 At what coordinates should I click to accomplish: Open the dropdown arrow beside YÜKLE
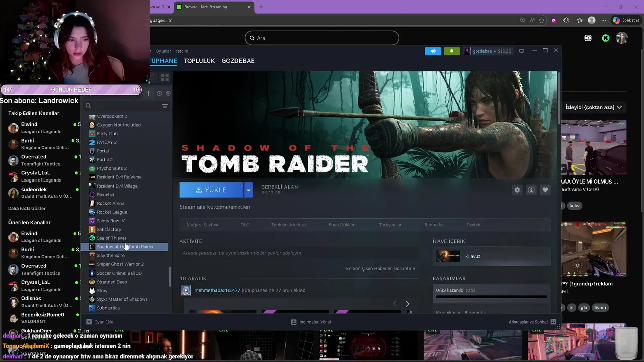(x=248, y=190)
